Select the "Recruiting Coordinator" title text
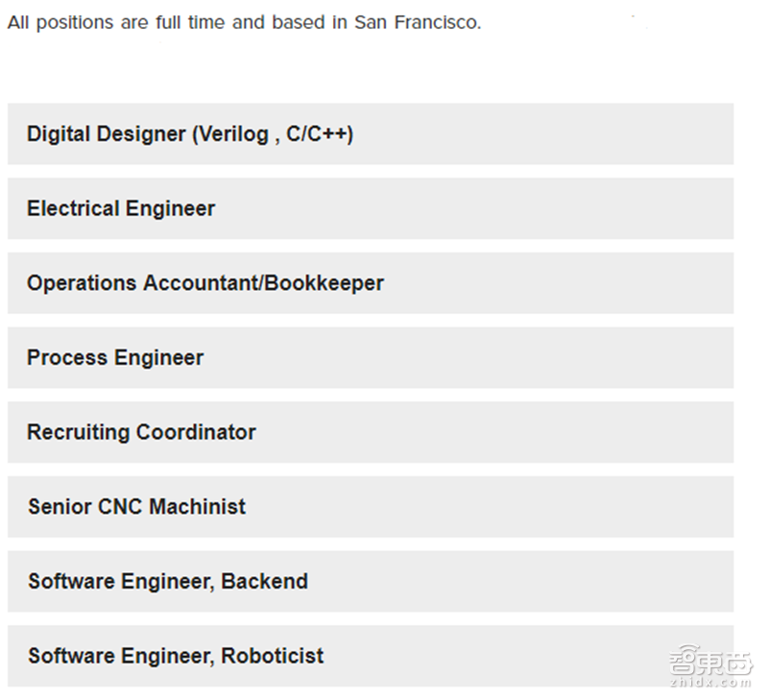 (141, 432)
